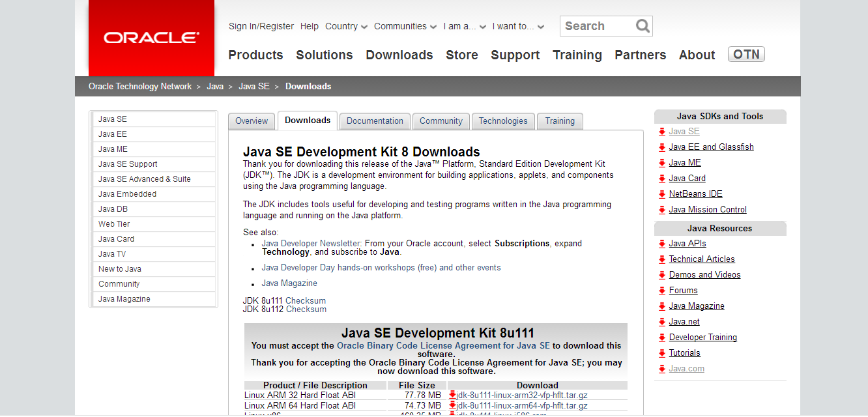Click NetBeans IDE link in right panel
This screenshot has height=417, width=868.
point(695,194)
